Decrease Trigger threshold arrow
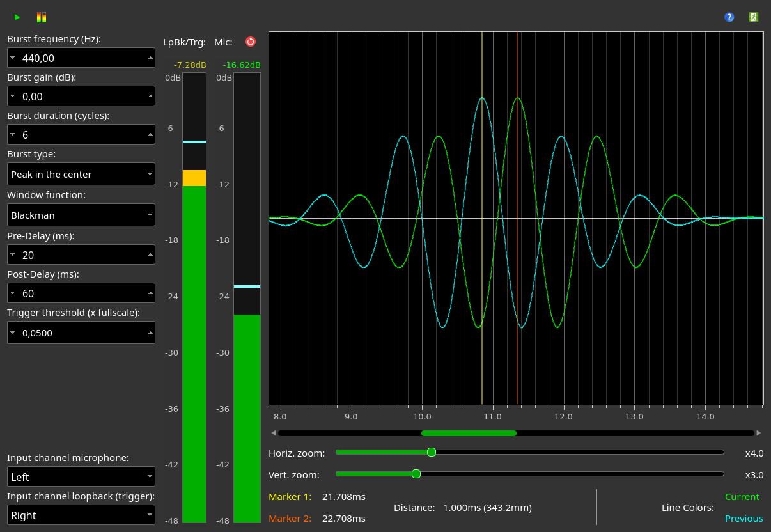This screenshot has width=771, height=532. pyautogui.click(x=12, y=332)
